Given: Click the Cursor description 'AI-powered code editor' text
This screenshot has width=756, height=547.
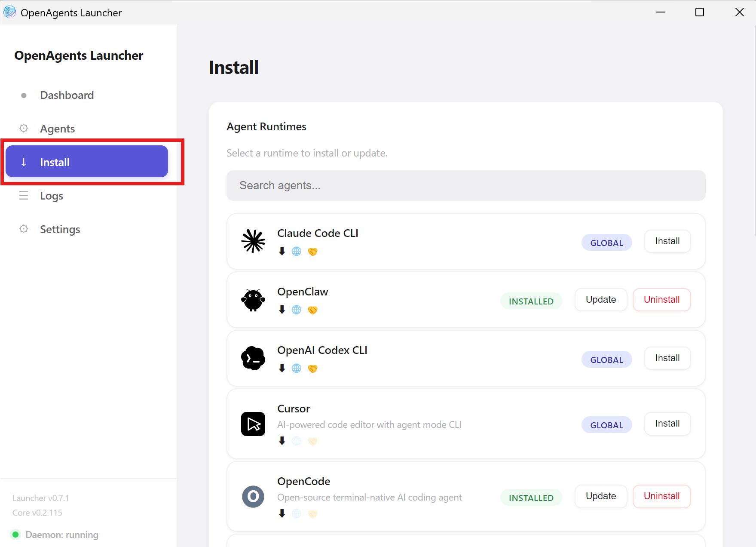Looking at the screenshot, I should [x=369, y=424].
